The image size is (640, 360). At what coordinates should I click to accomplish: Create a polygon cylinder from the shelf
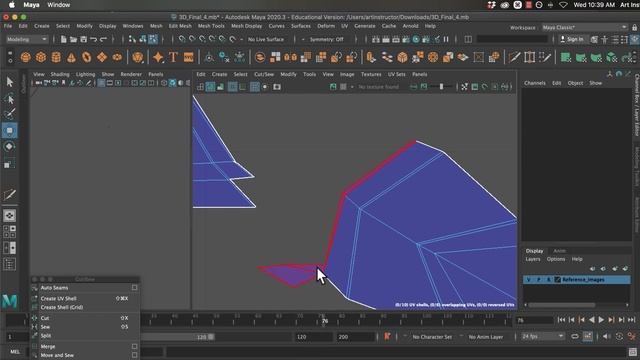click(56, 57)
